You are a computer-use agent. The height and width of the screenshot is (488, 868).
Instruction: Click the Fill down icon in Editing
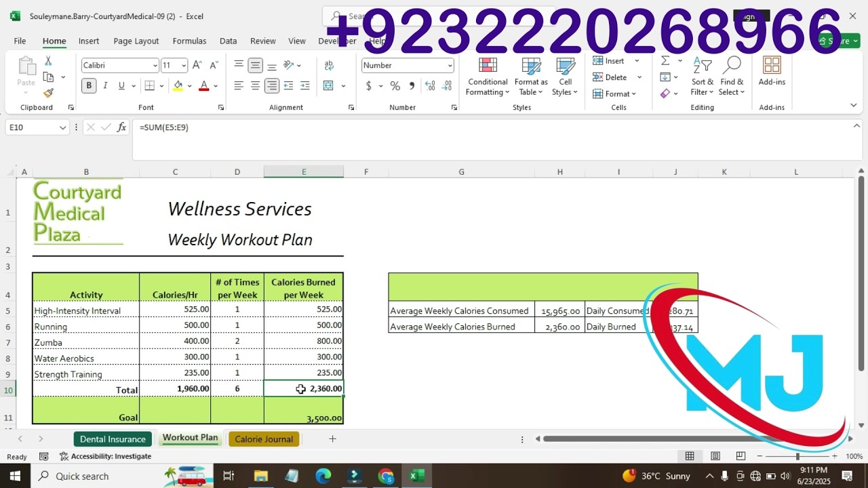pos(665,77)
